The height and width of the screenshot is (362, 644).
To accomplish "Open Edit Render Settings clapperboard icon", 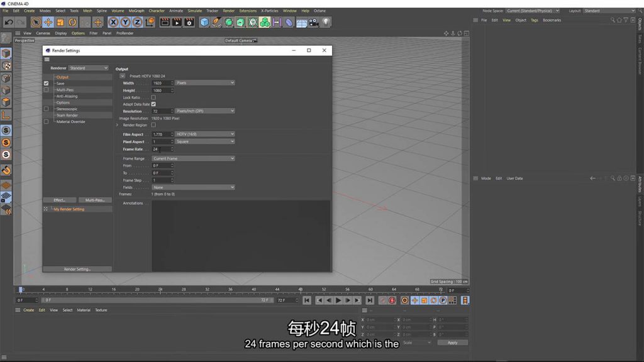I will tap(189, 23).
